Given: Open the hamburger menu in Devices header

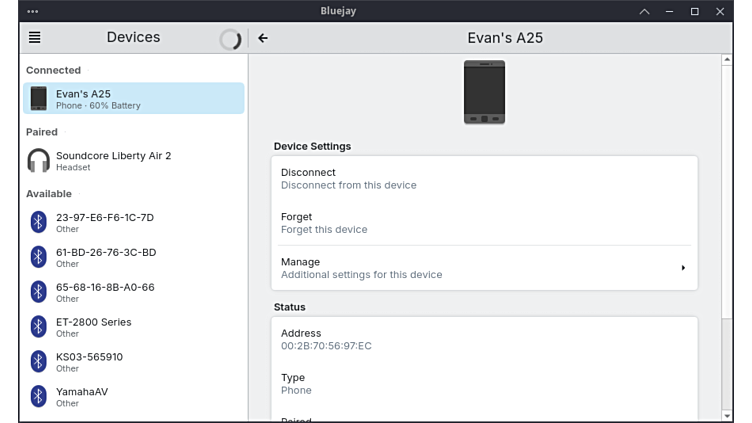Looking at the screenshot, I should coord(35,38).
